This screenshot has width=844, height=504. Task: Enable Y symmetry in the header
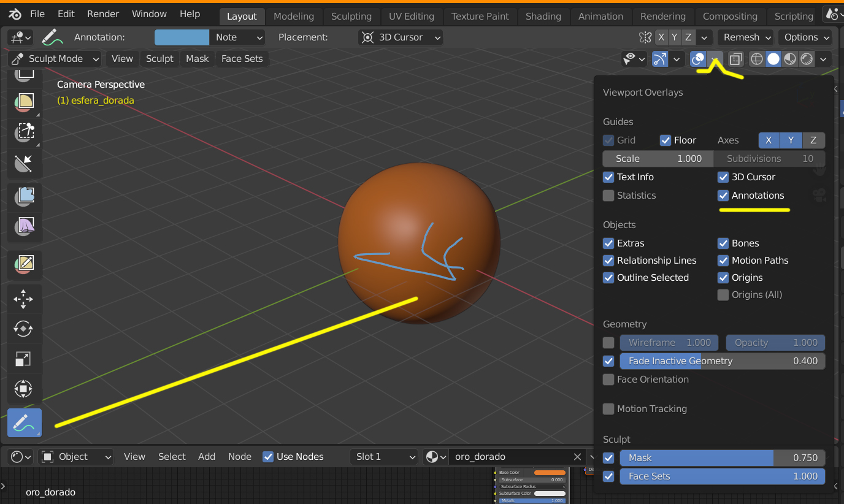tap(675, 37)
